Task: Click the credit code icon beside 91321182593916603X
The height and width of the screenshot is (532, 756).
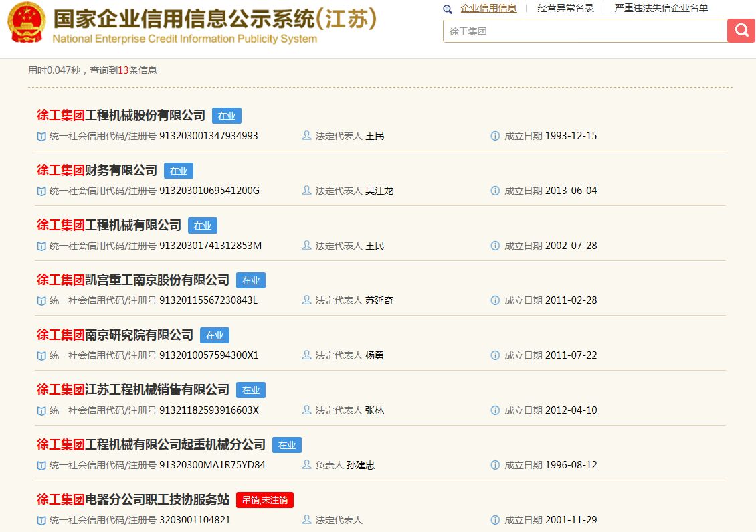Action: (41, 411)
